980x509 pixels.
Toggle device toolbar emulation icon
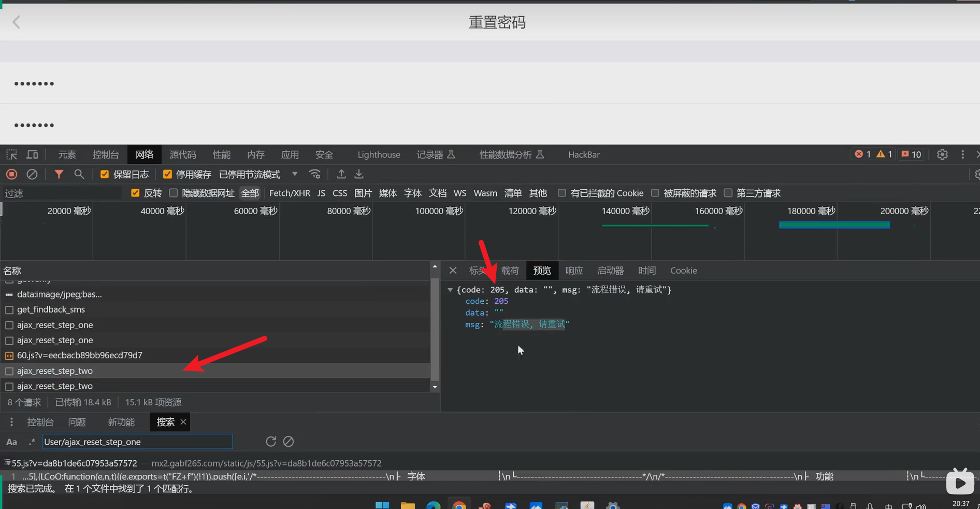(32, 154)
